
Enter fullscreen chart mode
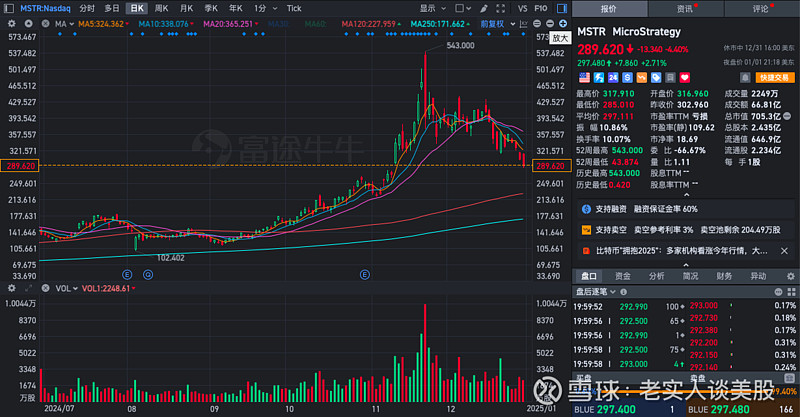point(501,8)
